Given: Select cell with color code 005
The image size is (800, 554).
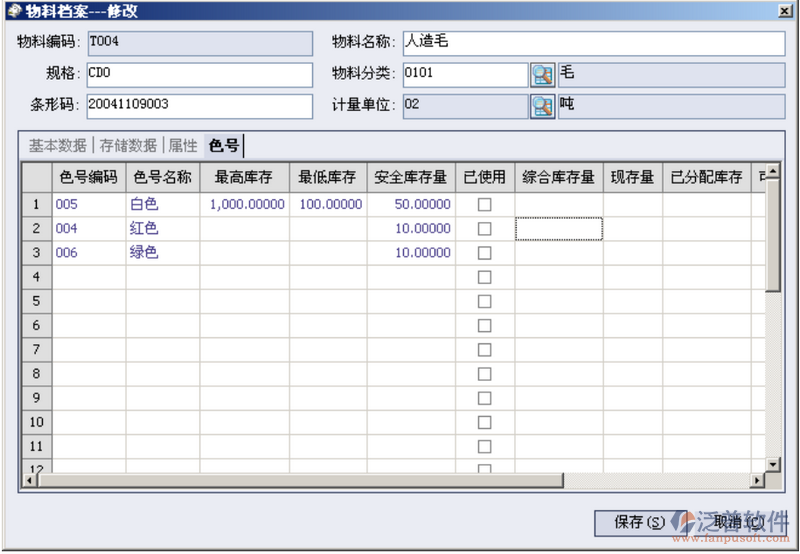Looking at the screenshot, I should [x=89, y=205].
